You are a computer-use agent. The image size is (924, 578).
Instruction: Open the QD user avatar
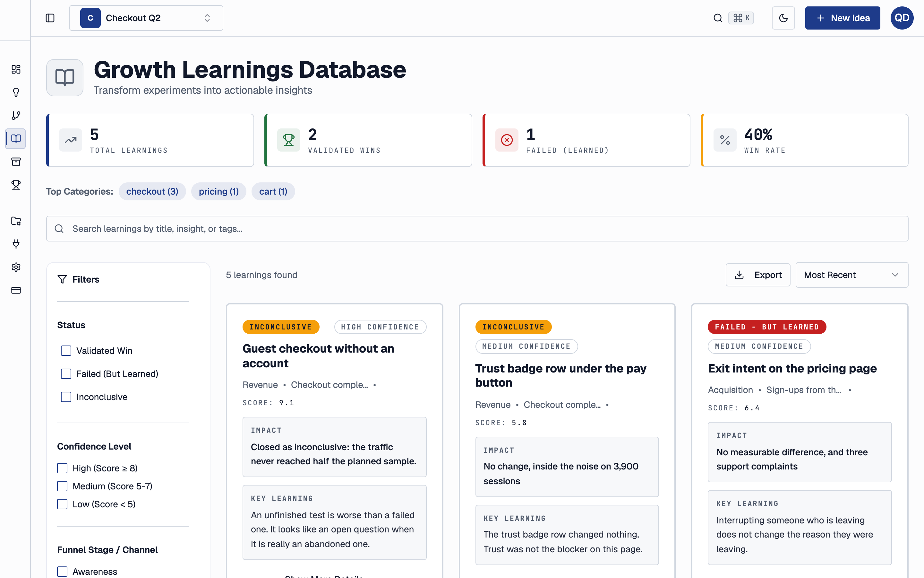[902, 18]
